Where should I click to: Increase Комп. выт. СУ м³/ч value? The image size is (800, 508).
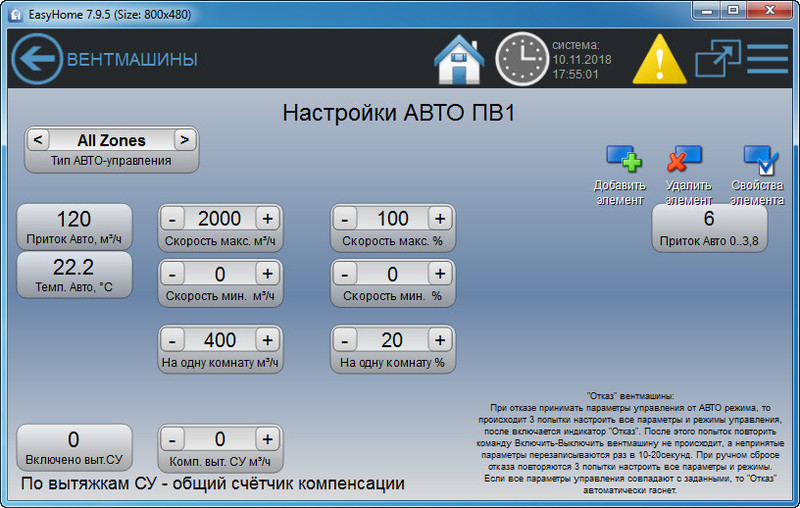pos(267,439)
